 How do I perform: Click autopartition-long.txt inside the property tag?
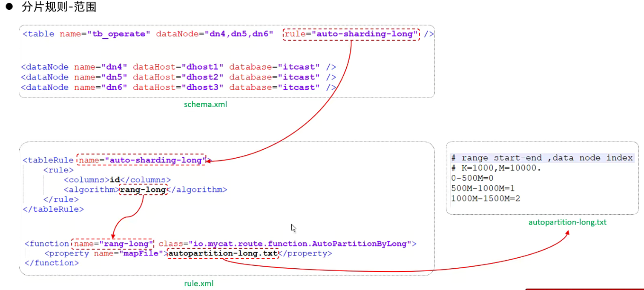tap(223, 253)
